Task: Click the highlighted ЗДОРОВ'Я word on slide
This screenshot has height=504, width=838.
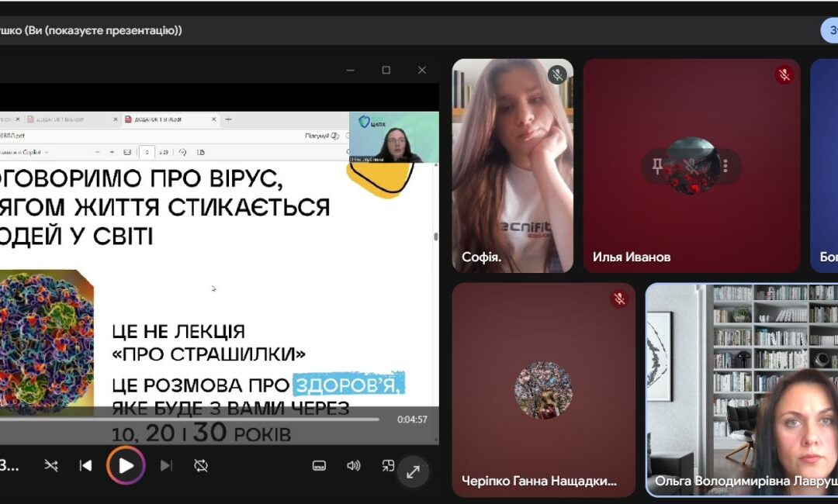Action: coord(348,384)
